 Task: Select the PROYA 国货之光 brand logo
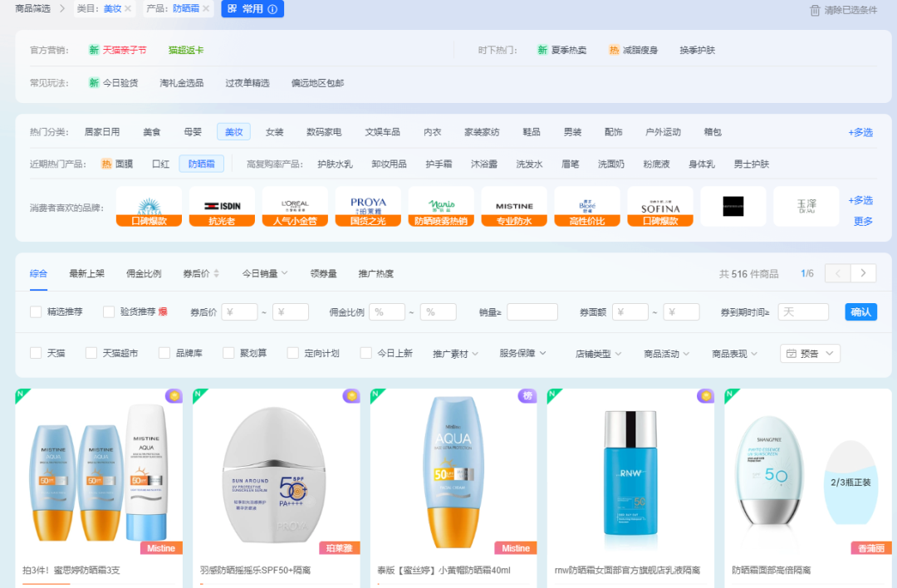[369, 206]
